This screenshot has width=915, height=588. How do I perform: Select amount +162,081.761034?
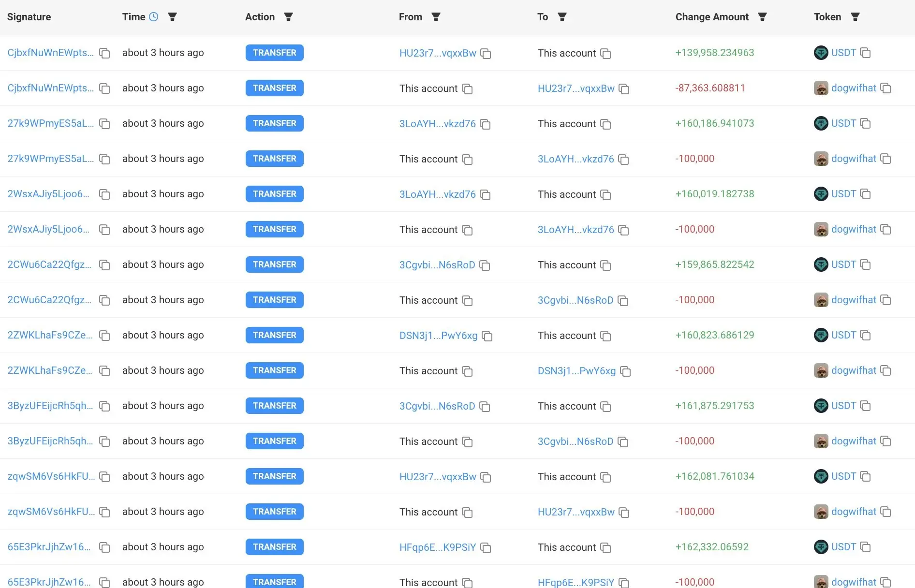pyautogui.click(x=715, y=476)
